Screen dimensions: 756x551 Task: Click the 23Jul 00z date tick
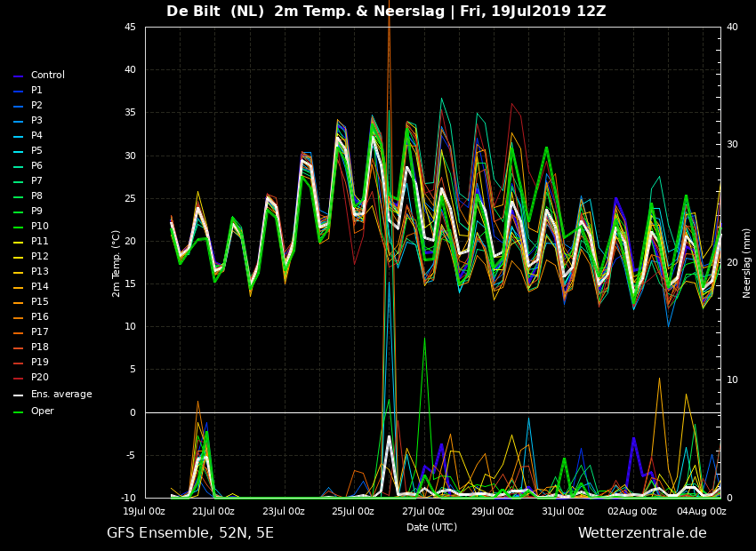pyautogui.click(x=284, y=512)
